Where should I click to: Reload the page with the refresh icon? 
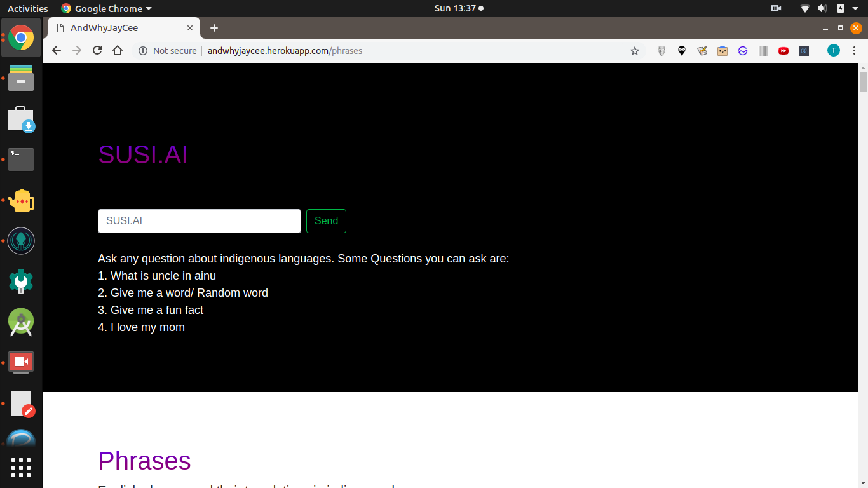(x=97, y=51)
